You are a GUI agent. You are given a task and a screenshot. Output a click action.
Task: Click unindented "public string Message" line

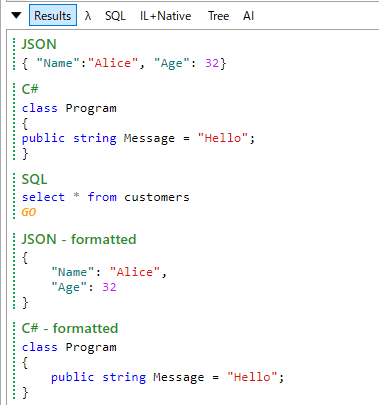(138, 138)
